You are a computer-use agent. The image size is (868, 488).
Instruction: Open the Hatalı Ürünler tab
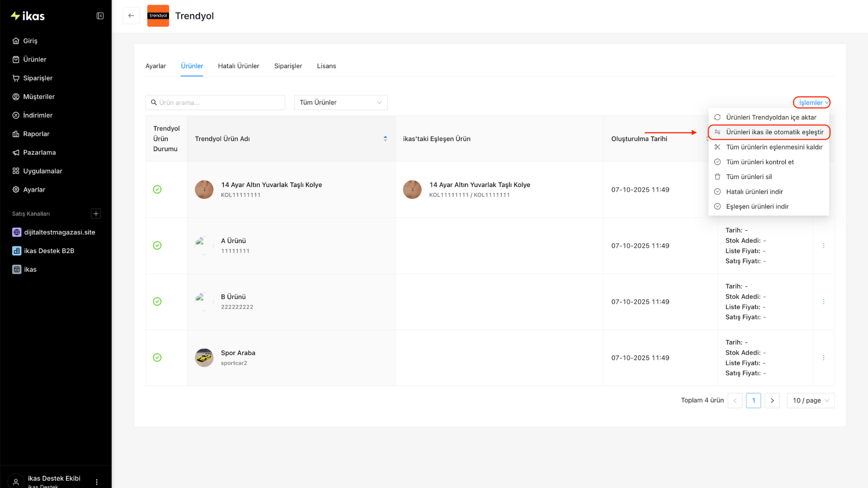239,66
